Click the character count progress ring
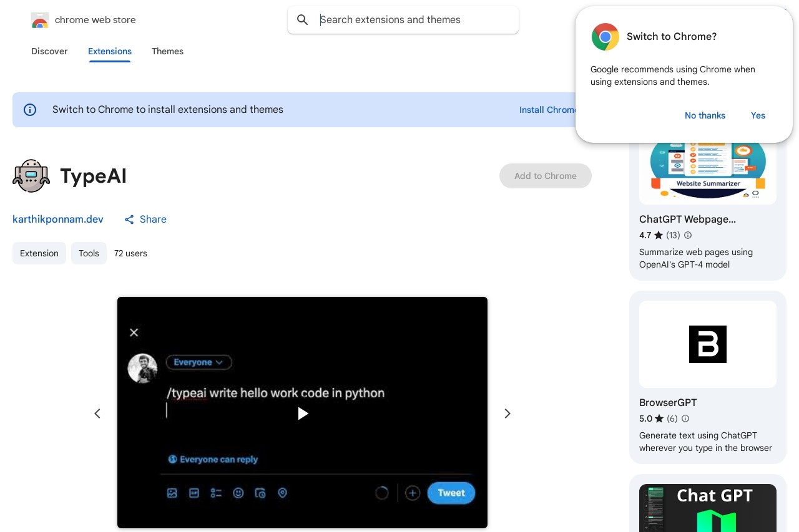 click(x=382, y=493)
